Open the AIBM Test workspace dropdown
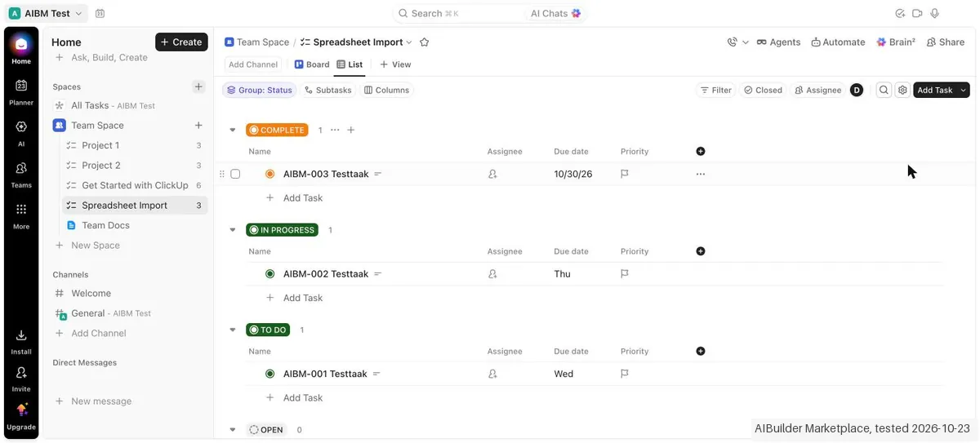The image size is (980, 443). (x=47, y=13)
